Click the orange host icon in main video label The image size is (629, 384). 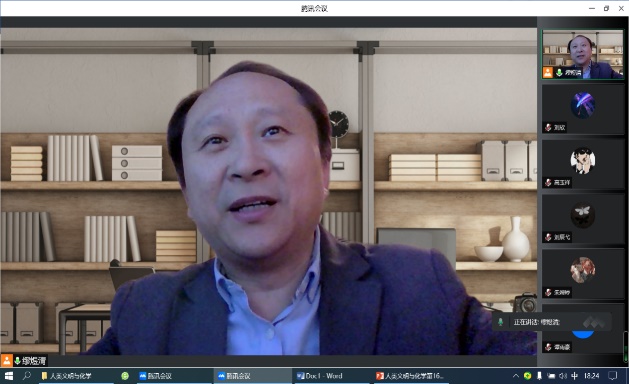click(7, 360)
